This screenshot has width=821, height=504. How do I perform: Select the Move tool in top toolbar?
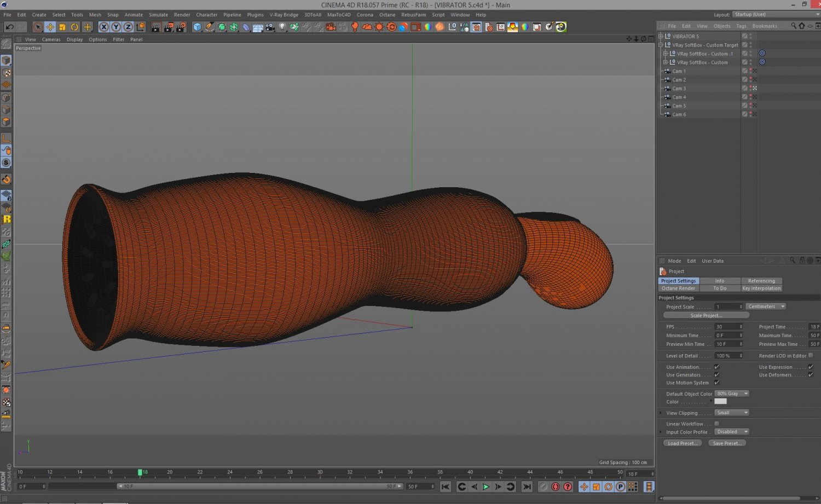50,27
